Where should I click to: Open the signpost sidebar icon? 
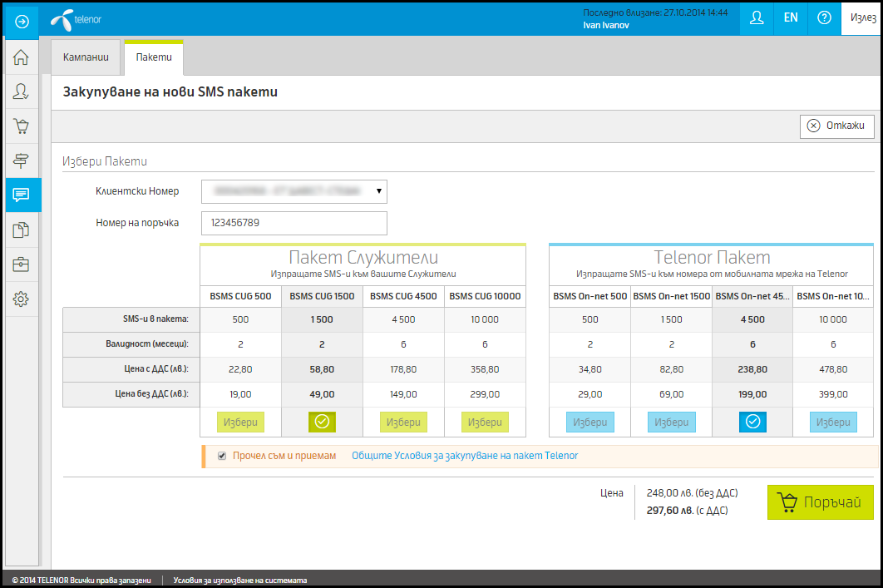coord(22,161)
